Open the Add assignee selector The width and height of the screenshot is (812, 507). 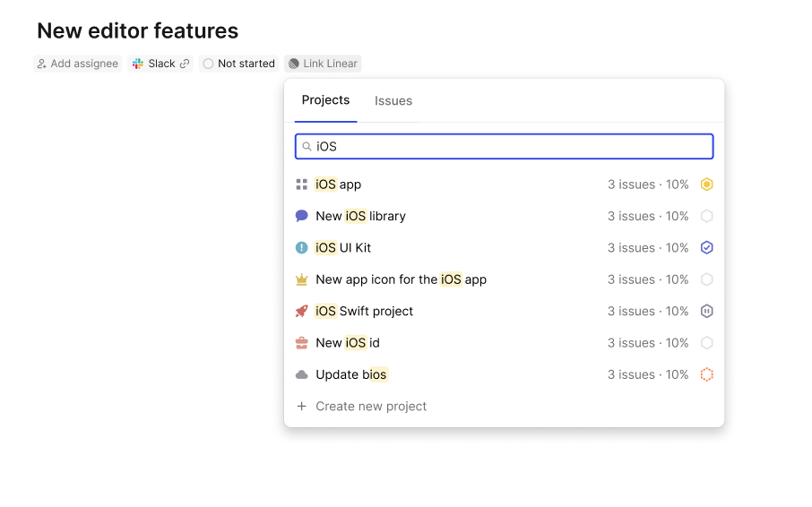78,64
